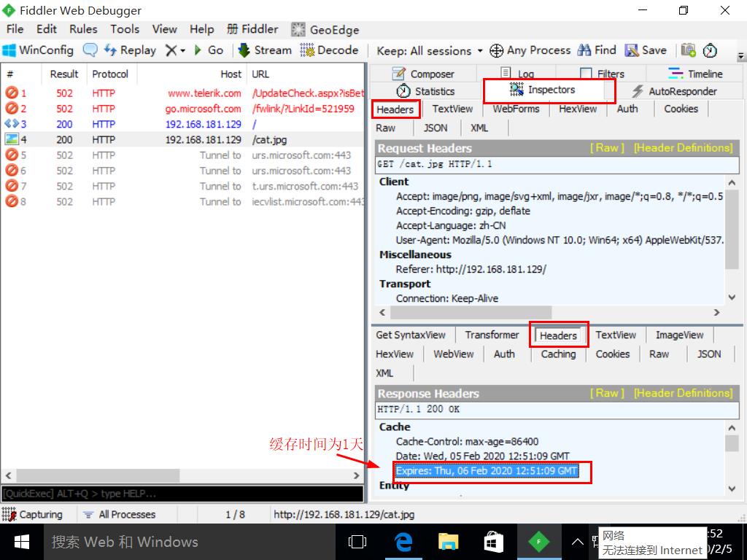Open the AutoResponder tab
This screenshot has height=560, width=747.
click(x=674, y=91)
